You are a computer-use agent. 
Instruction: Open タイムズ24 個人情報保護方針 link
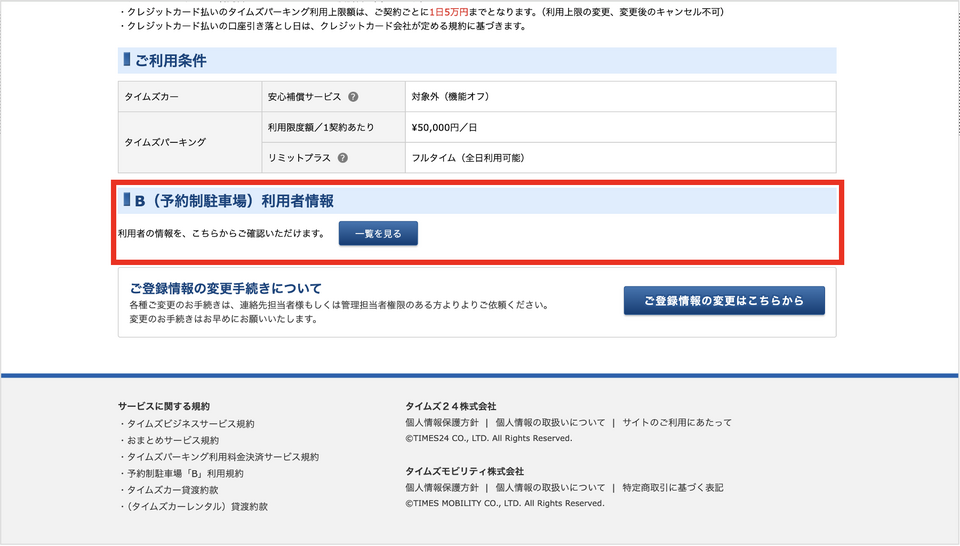coord(442,422)
